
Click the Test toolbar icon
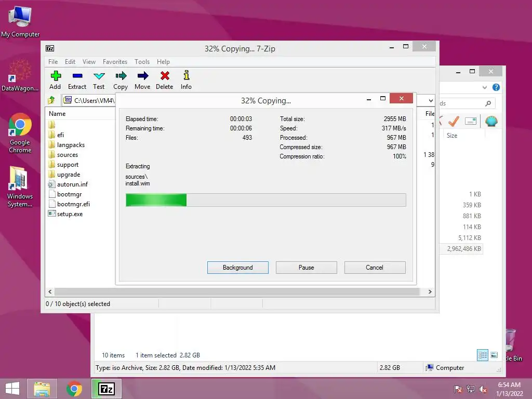tap(99, 80)
